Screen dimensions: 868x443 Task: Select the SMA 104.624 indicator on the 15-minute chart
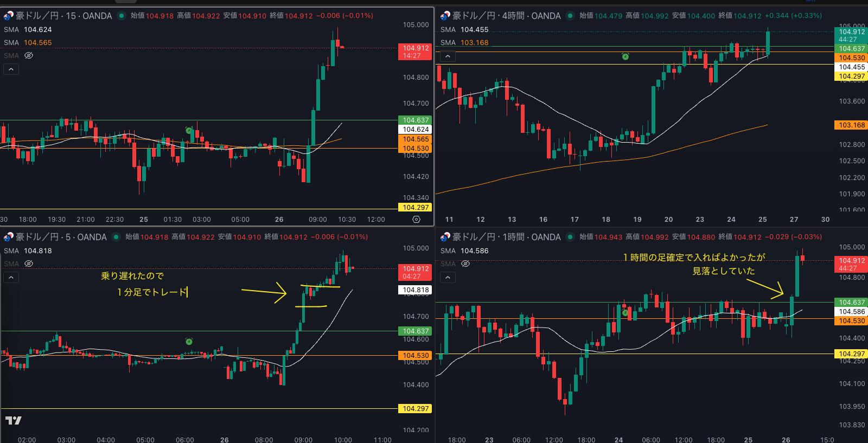click(x=28, y=29)
